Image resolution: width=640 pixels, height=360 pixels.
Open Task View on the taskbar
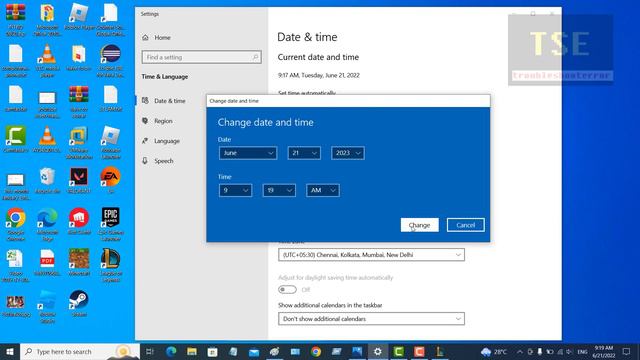click(150, 351)
